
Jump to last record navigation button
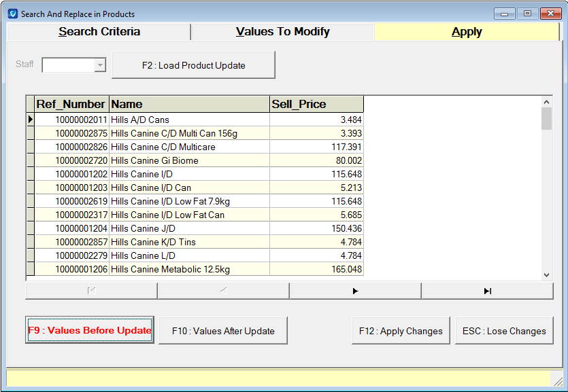(x=488, y=291)
